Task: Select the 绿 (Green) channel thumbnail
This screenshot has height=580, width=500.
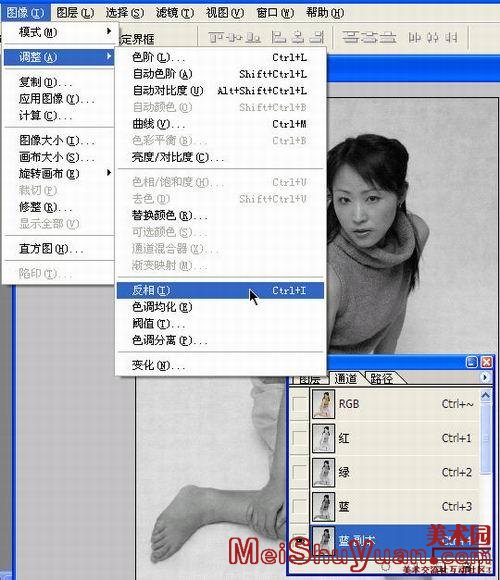Action: point(324,472)
